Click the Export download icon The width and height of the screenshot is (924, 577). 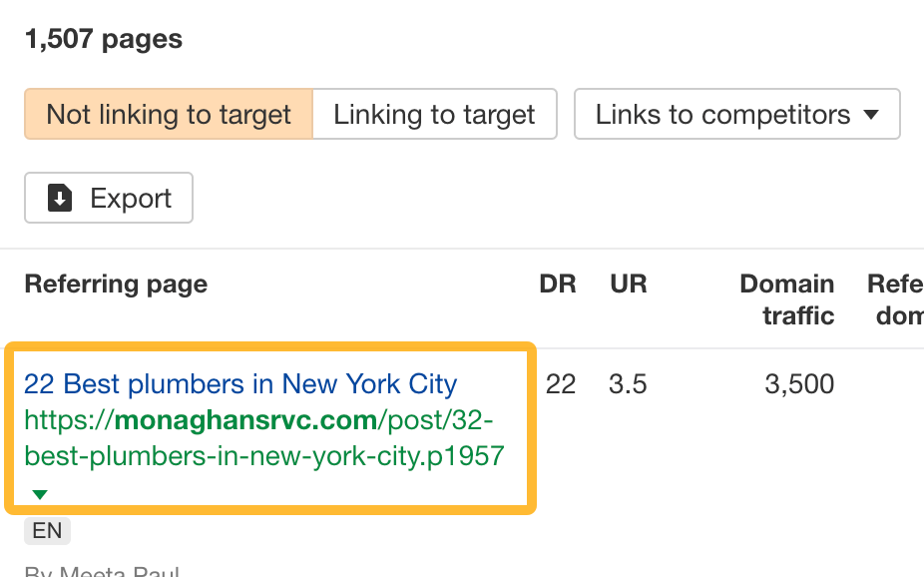click(61, 198)
